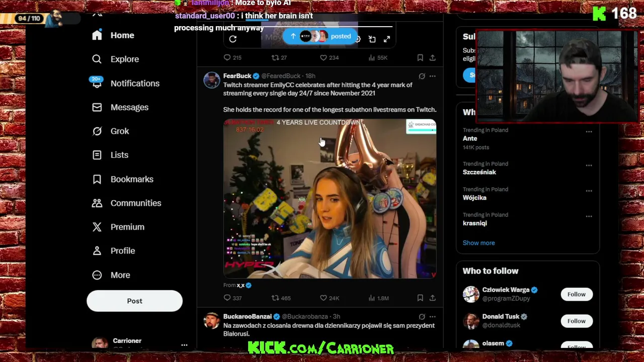Open the Communities people icon
Viewport: 644px width, 362px height.
97,203
